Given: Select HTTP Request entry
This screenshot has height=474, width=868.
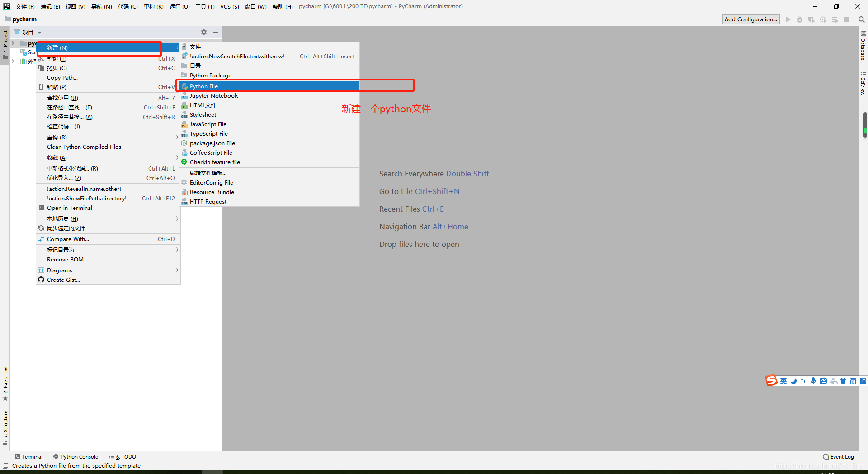Looking at the screenshot, I should point(269,202).
